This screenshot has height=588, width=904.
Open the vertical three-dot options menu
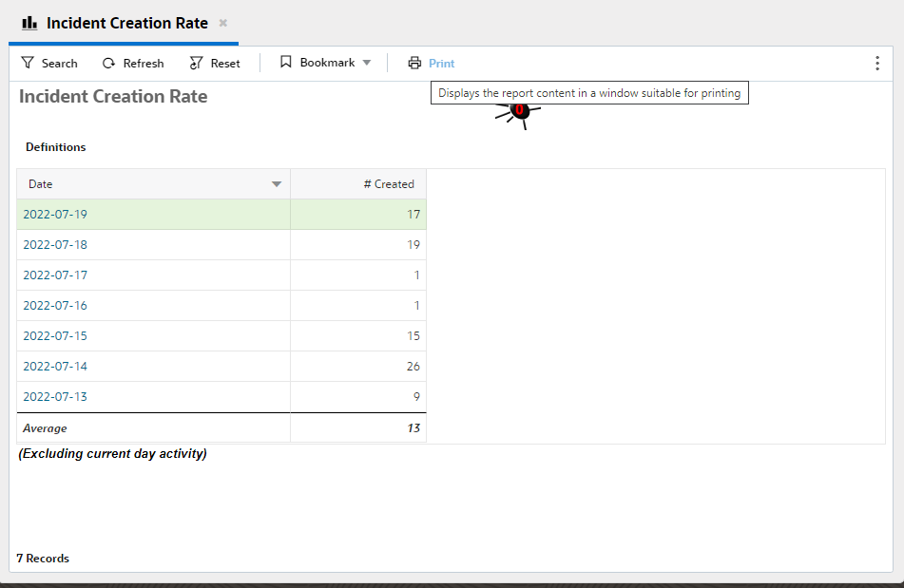coord(876,63)
